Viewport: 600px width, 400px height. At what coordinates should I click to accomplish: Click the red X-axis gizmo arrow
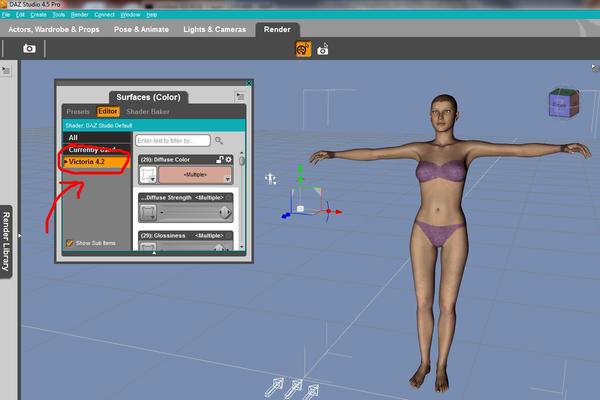pyautogui.click(x=339, y=212)
